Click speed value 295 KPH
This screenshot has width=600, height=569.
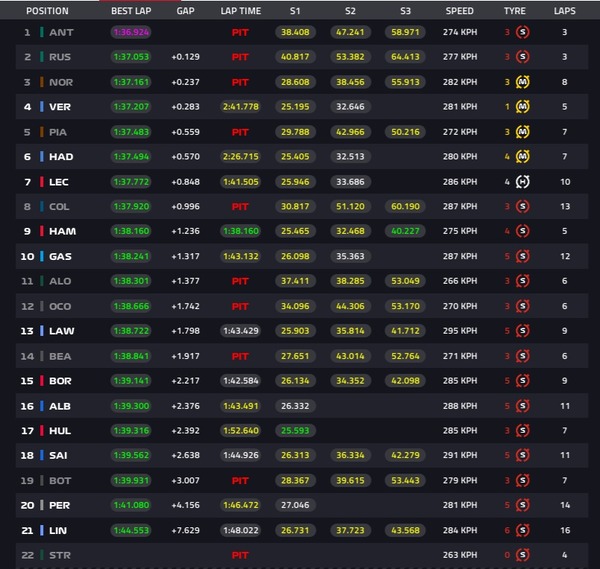point(460,331)
